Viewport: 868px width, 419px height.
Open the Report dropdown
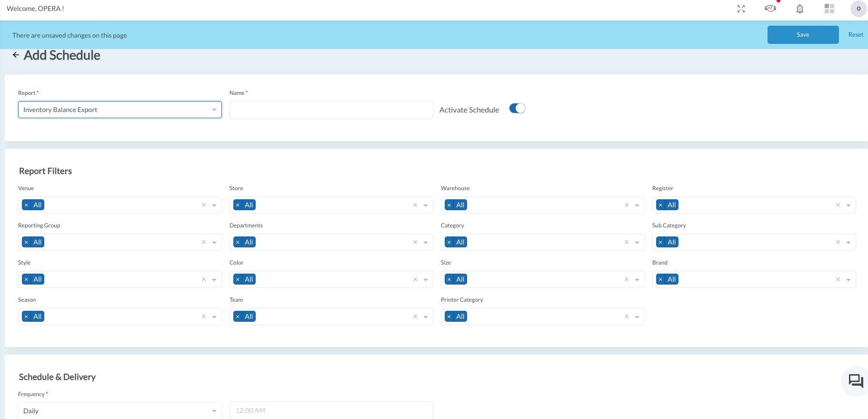coord(120,110)
